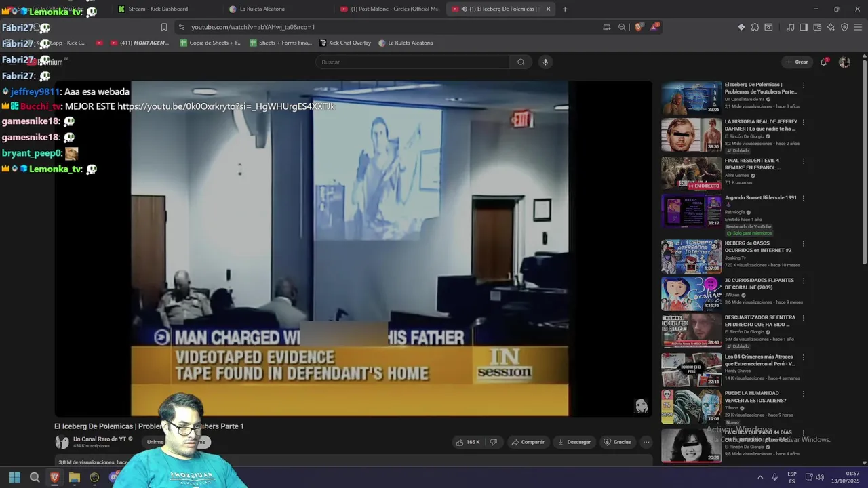Open the Brave VPN shield icon
Screen dimensions: 868x488
[x=844, y=27]
